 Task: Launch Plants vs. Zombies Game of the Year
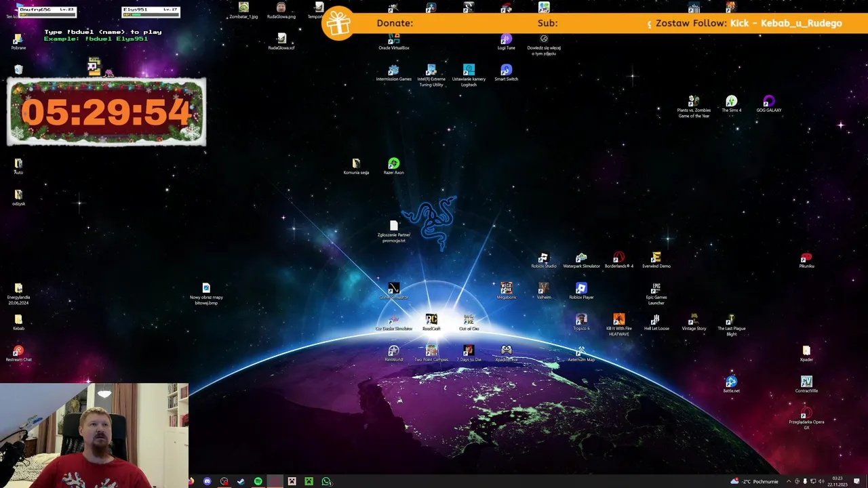(694, 107)
